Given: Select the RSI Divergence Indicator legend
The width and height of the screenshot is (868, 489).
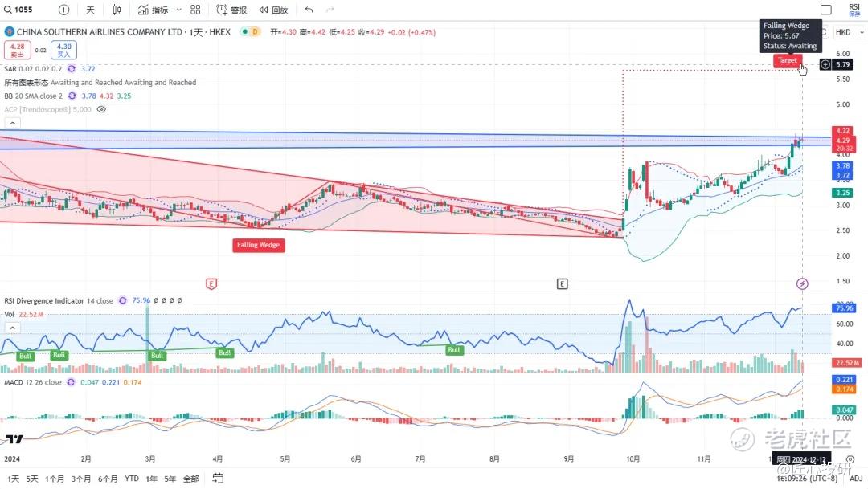Looking at the screenshot, I should [59, 300].
